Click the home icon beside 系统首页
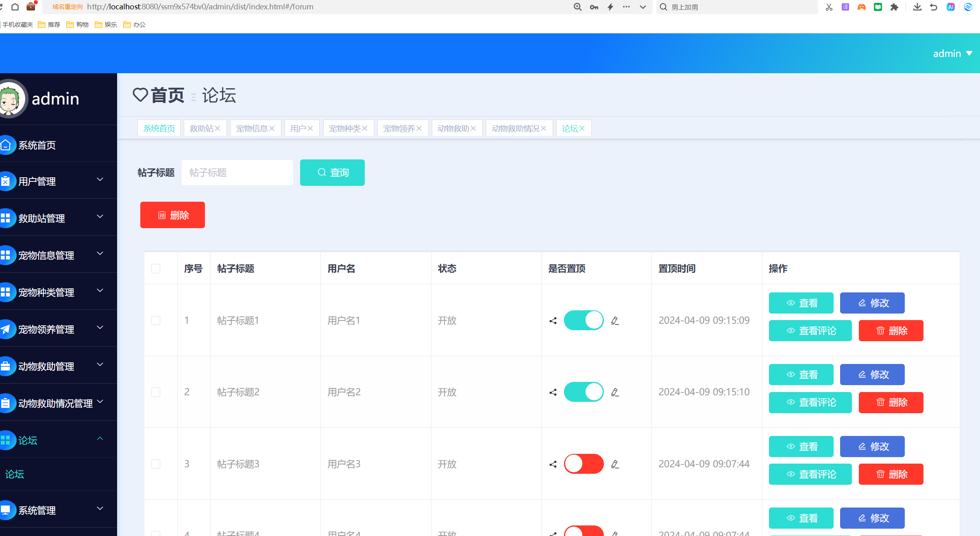This screenshot has width=980, height=536. [6, 145]
